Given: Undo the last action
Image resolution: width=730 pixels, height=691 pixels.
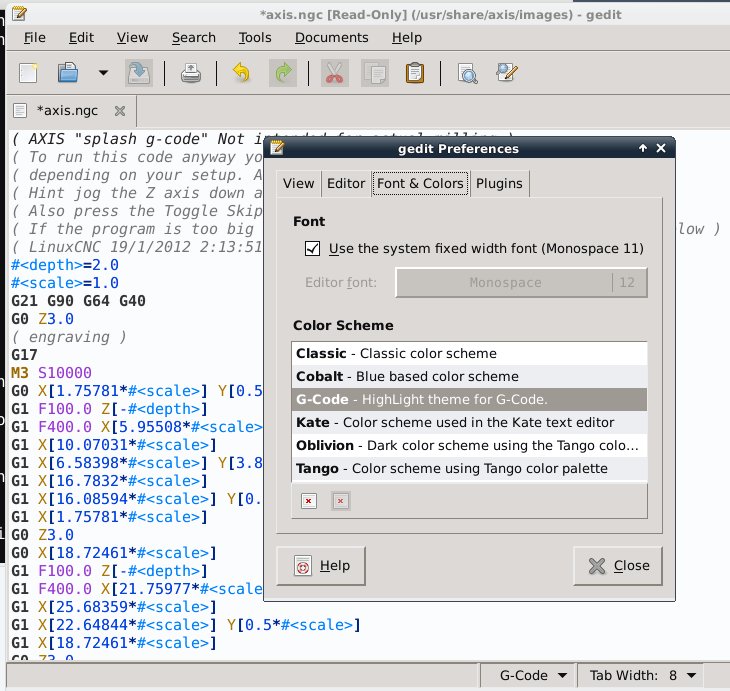Looking at the screenshot, I should pos(241,73).
